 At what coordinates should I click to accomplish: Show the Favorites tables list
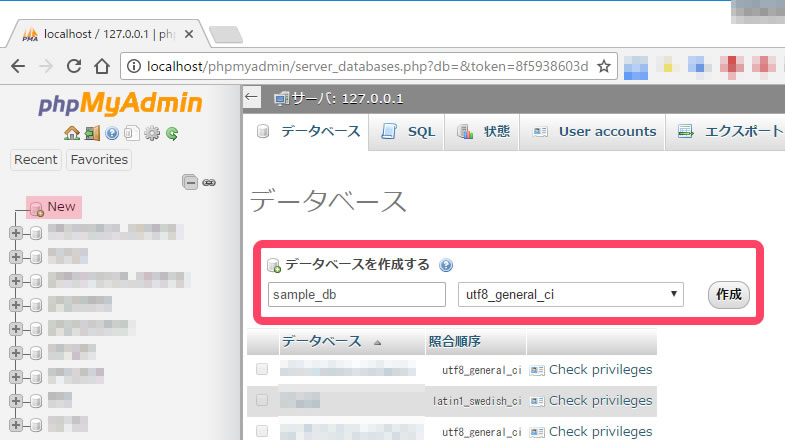(x=99, y=160)
